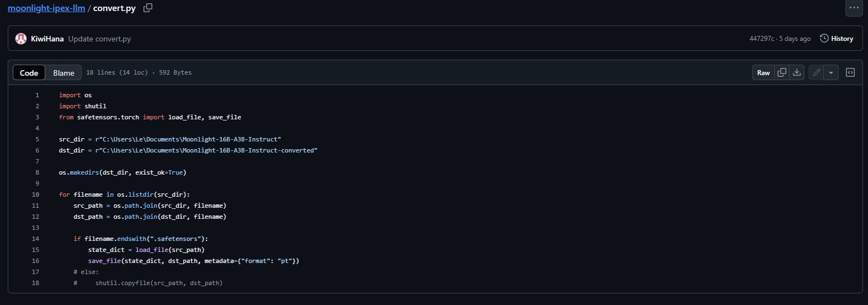Click the load_file call on line 15

pos(151,250)
